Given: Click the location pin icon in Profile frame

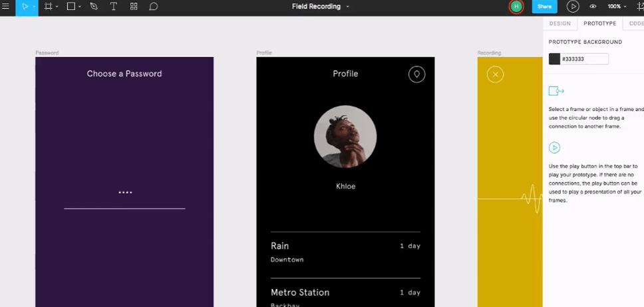Looking at the screenshot, I should point(416,74).
